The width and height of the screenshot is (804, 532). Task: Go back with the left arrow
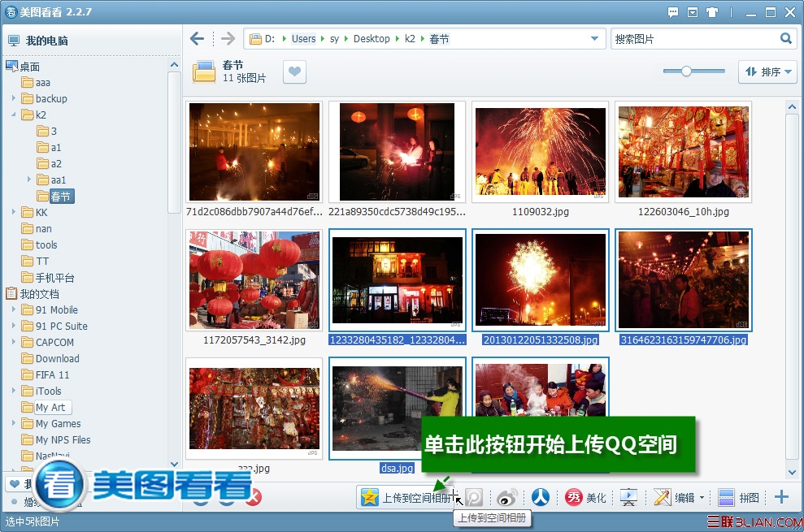click(x=197, y=38)
